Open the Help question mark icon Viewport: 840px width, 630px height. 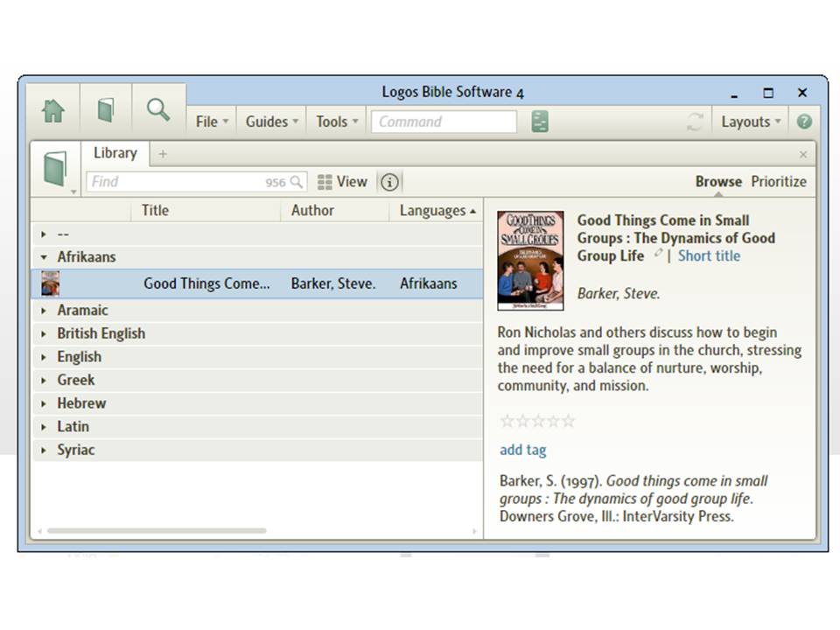point(803,122)
